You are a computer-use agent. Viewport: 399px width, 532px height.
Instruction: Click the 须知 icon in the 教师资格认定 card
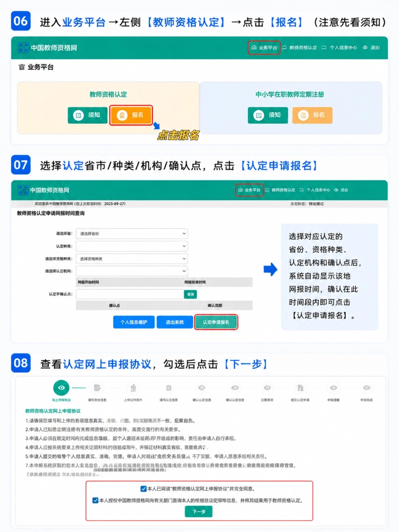tap(78, 115)
